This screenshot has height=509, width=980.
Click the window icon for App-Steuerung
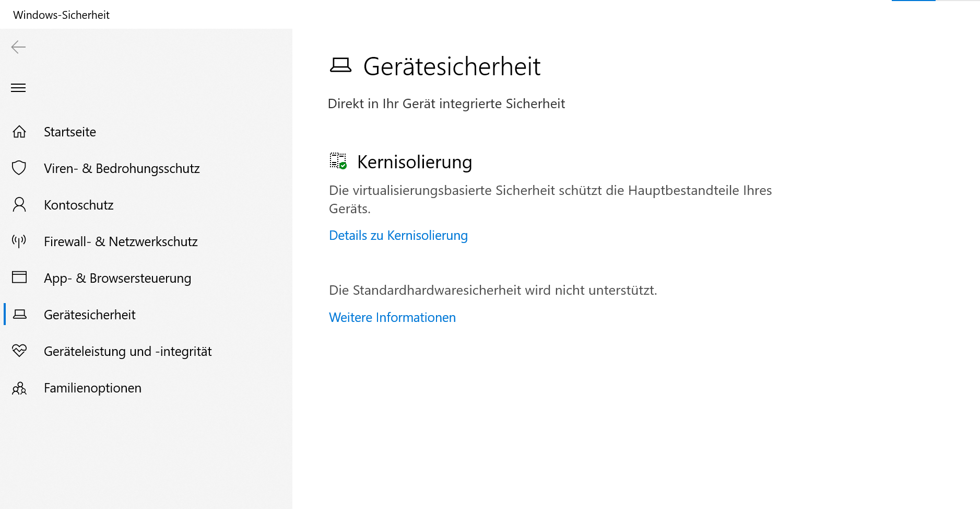pos(19,277)
